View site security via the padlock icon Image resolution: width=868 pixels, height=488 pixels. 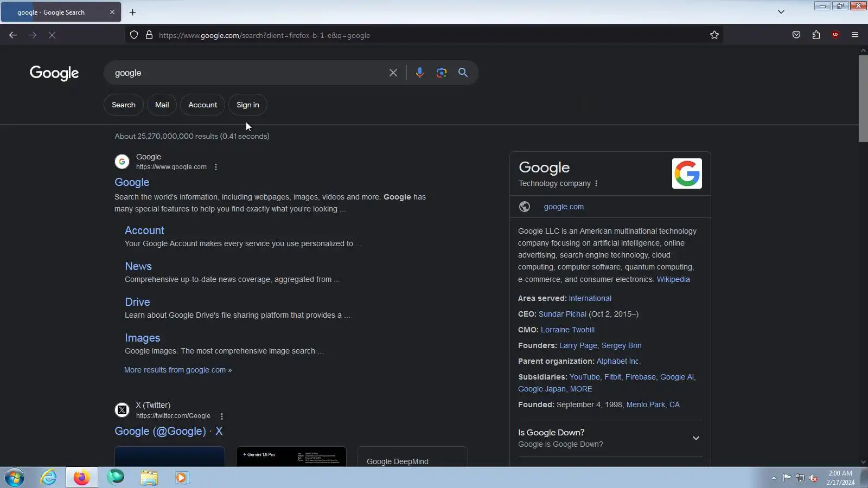(x=149, y=35)
